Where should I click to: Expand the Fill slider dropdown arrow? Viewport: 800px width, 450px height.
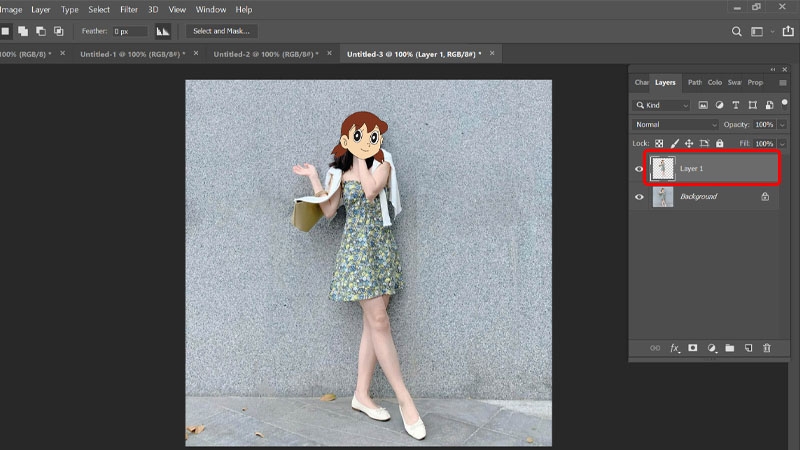pos(782,143)
